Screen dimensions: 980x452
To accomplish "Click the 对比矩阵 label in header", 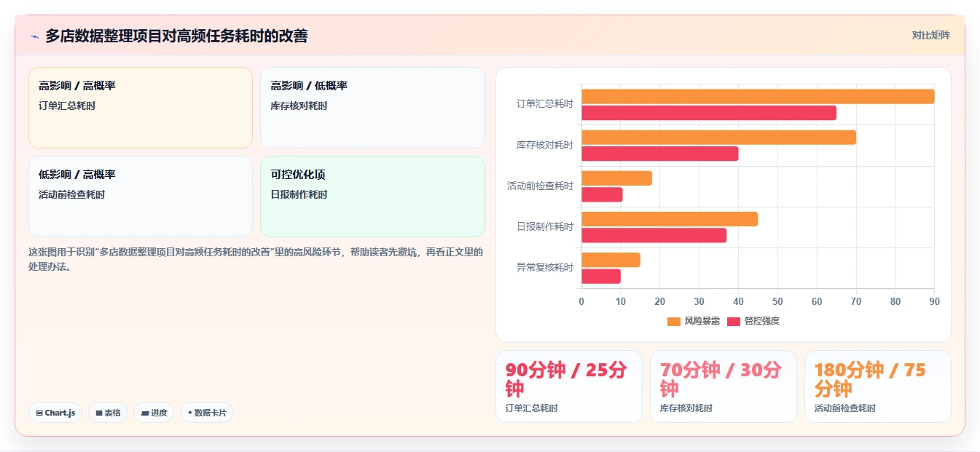I will point(930,35).
